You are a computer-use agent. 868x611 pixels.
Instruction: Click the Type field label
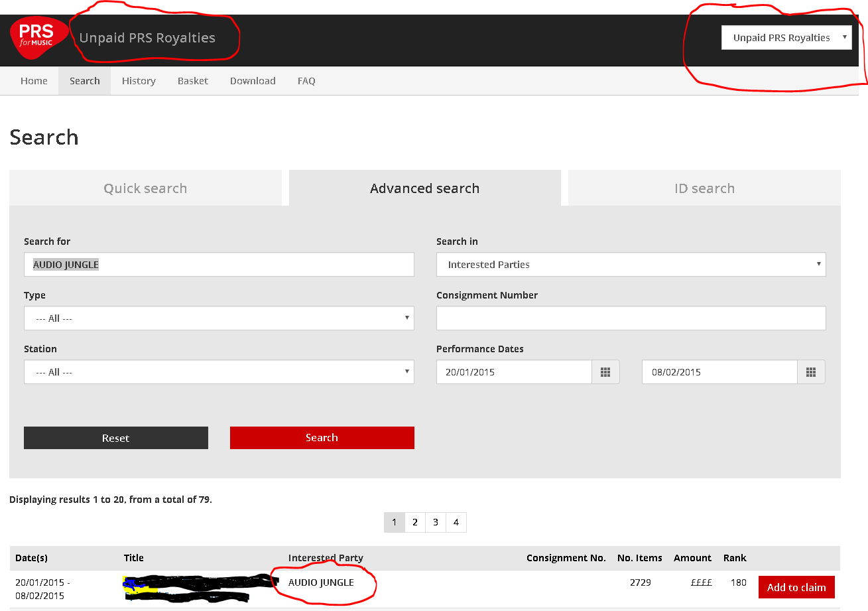click(x=34, y=295)
